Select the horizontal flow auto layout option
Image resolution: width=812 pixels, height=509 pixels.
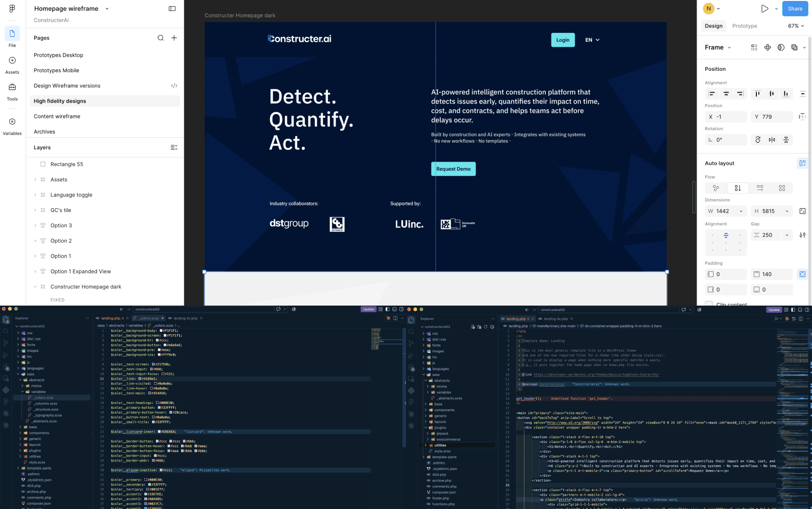click(x=760, y=188)
